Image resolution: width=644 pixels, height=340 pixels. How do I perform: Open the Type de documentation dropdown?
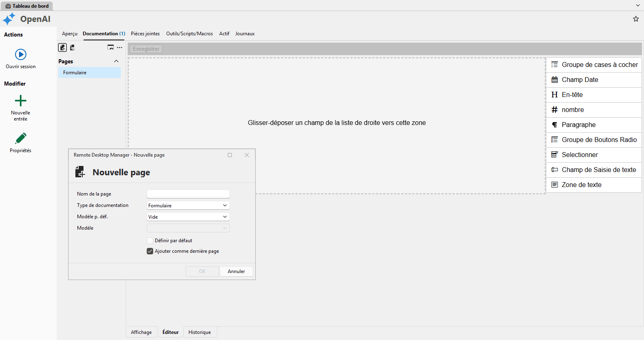(188, 206)
